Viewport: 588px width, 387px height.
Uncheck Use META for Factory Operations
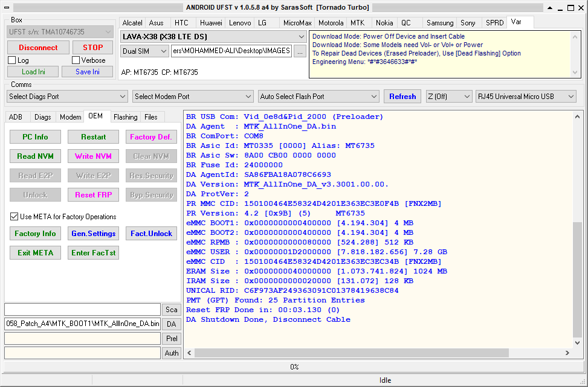tap(14, 217)
